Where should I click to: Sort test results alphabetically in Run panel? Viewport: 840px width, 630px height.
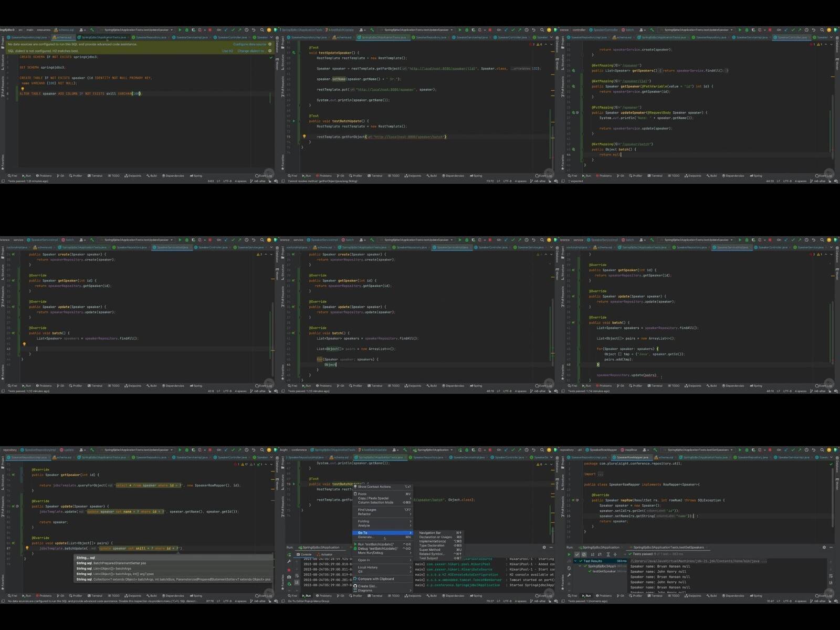(593, 554)
